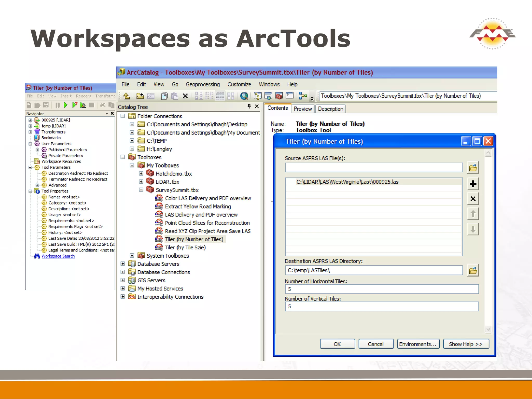Switch to List view icon

click(x=209, y=96)
